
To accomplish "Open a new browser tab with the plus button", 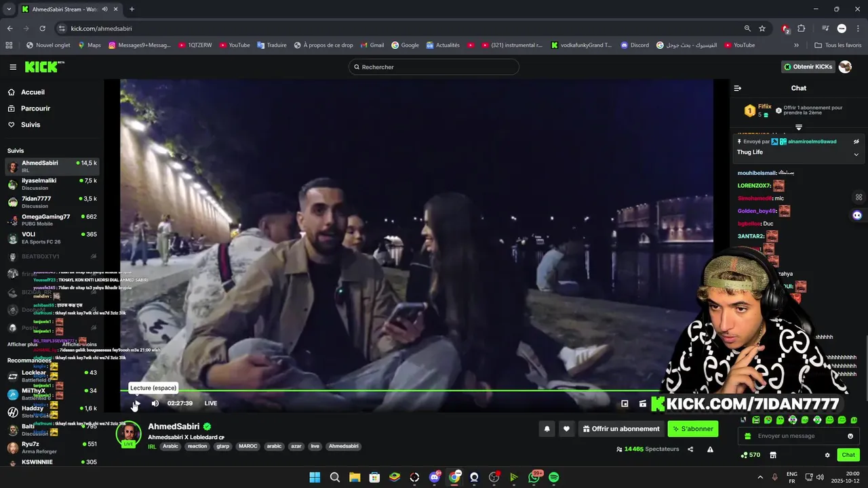I will pos(132,9).
